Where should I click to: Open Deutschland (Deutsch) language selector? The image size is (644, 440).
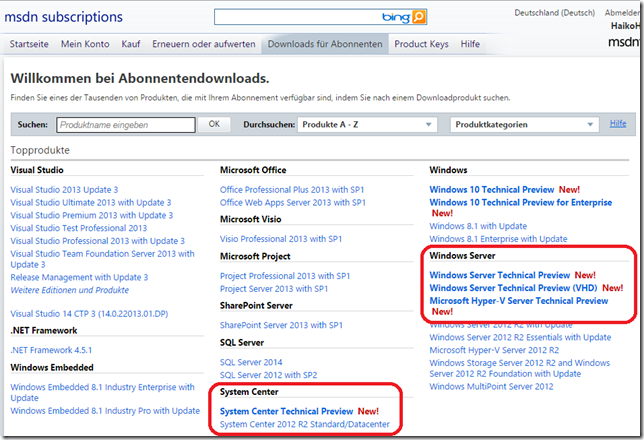(554, 13)
